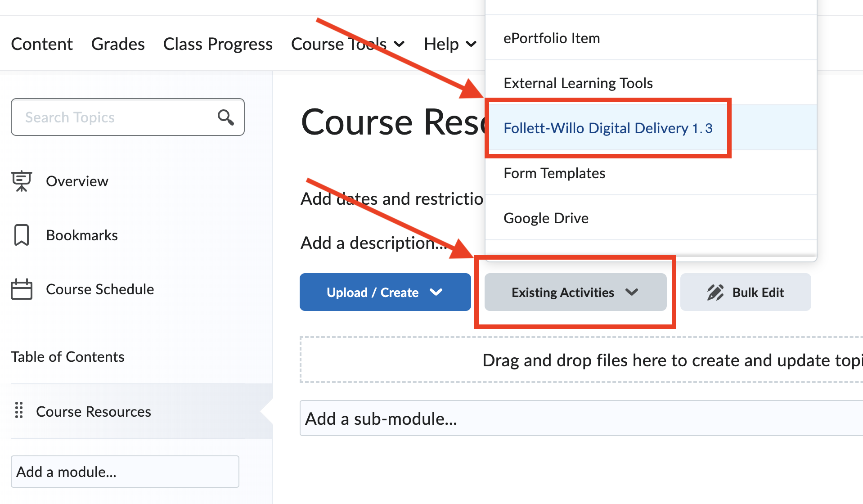Click the Bulk Edit pencil icon
The width and height of the screenshot is (863, 504).
click(x=715, y=292)
